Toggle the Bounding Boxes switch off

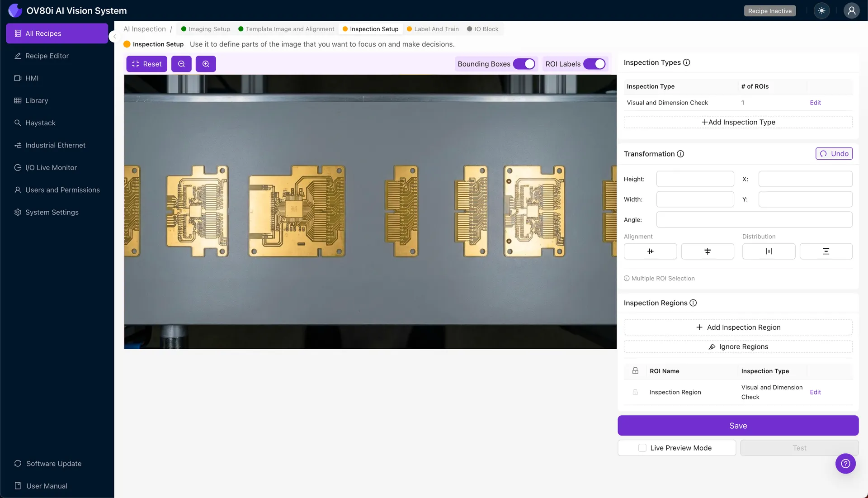tap(524, 64)
